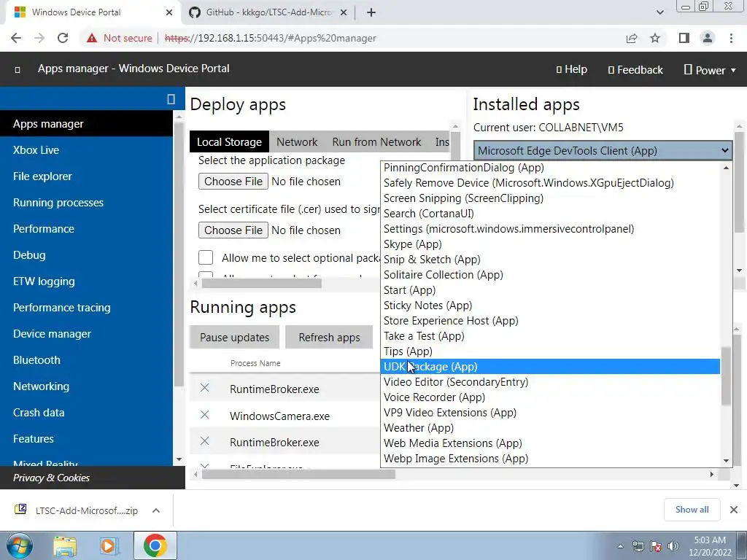Click the tab search chevron icon
The width and height of the screenshot is (747, 560).
659,12
